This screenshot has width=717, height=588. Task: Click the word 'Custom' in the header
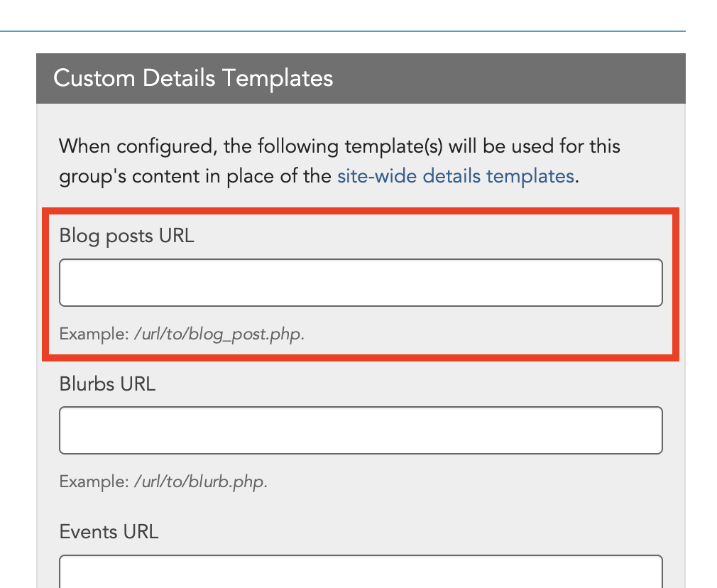point(94,78)
